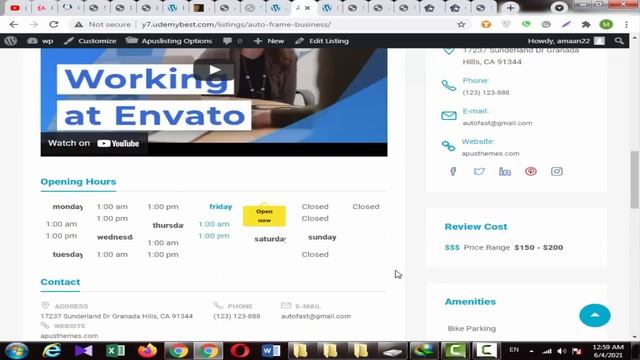Switch to the YouTube tab
This screenshot has width=640, height=360.
pos(15,8)
